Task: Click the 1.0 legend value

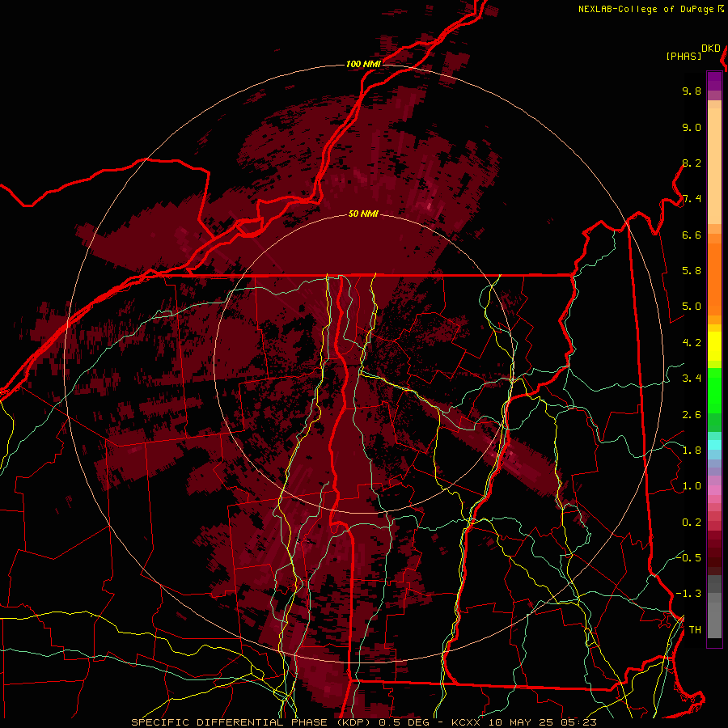Action: pos(692,486)
